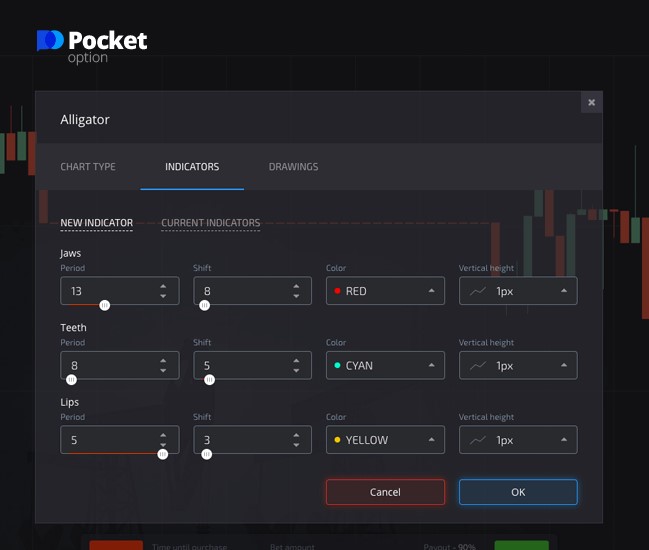Increase Teeth period with the up arrow
The width and height of the screenshot is (649, 550).
click(x=163, y=360)
